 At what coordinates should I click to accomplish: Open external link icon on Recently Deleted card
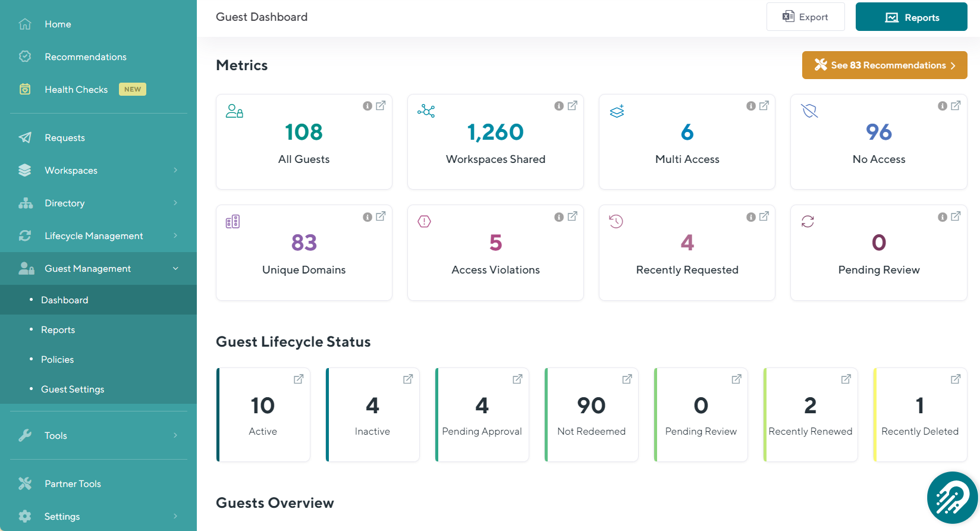(956, 379)
